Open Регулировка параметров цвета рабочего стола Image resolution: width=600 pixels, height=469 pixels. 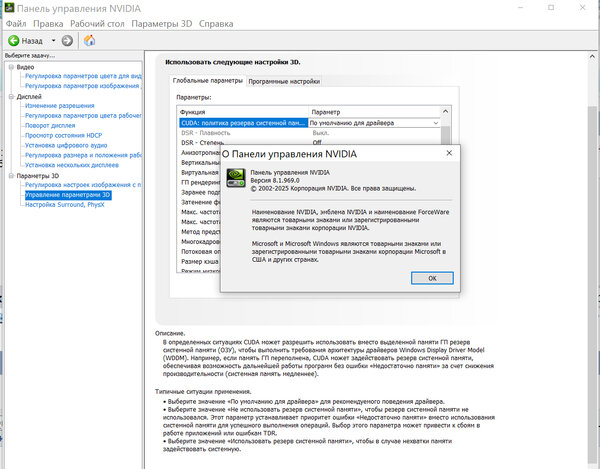click(83, 116)
